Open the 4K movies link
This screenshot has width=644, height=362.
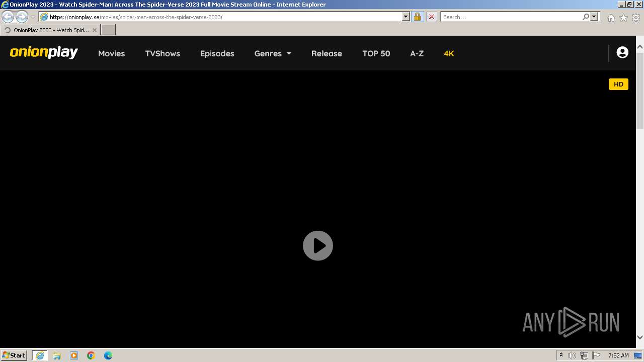[449, 53]
